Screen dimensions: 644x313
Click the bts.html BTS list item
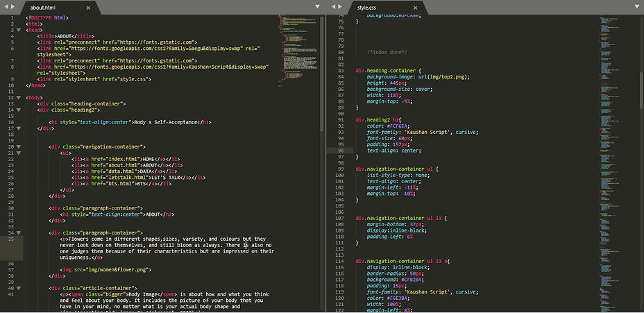(x=121, y=184)
